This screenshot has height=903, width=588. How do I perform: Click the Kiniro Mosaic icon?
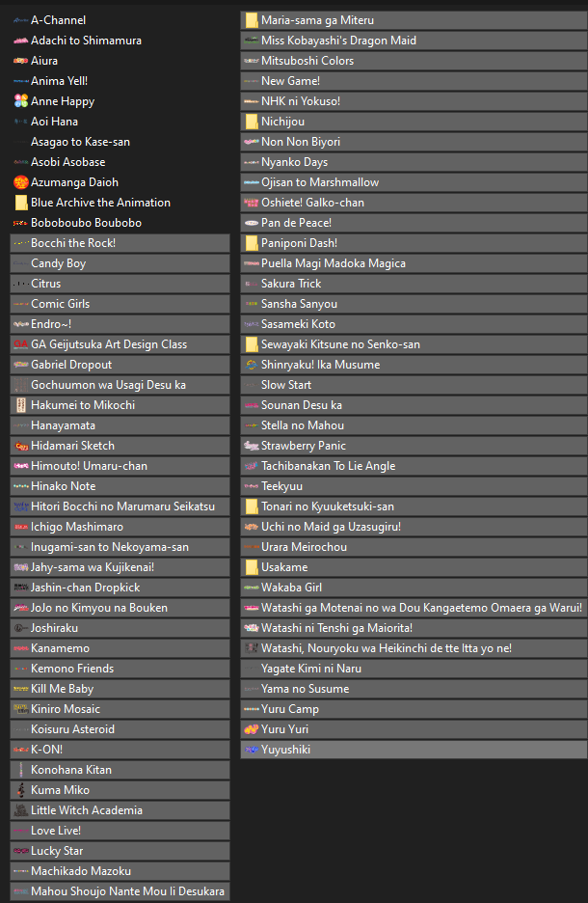point(20,709)
